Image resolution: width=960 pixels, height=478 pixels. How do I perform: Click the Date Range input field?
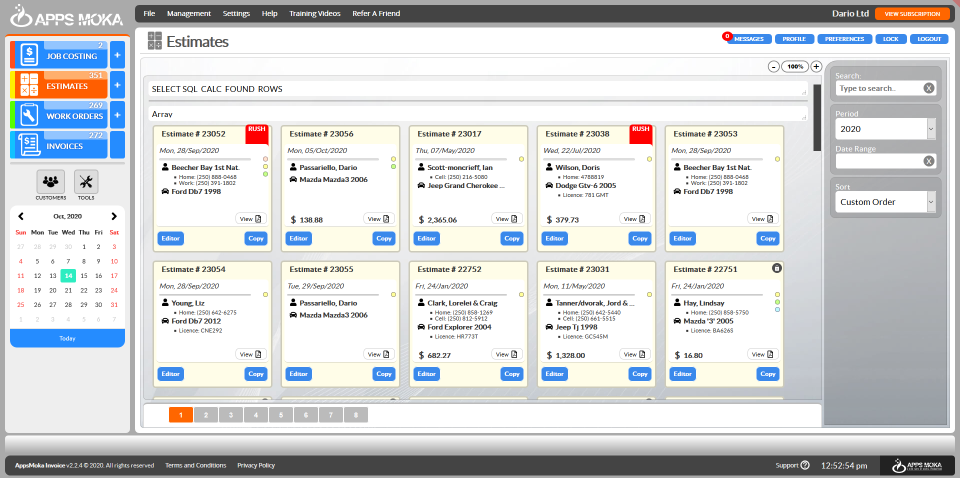click(x=879, y=161)
